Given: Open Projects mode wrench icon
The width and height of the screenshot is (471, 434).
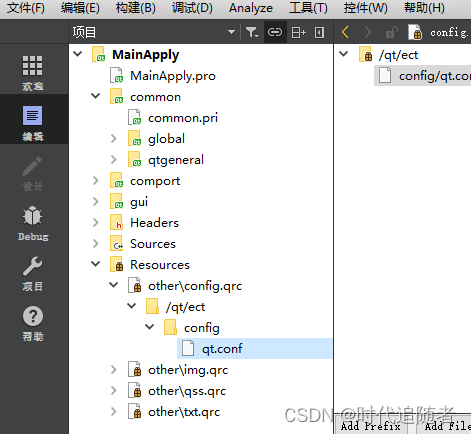Looking at the screenshot, I should 33,266.
